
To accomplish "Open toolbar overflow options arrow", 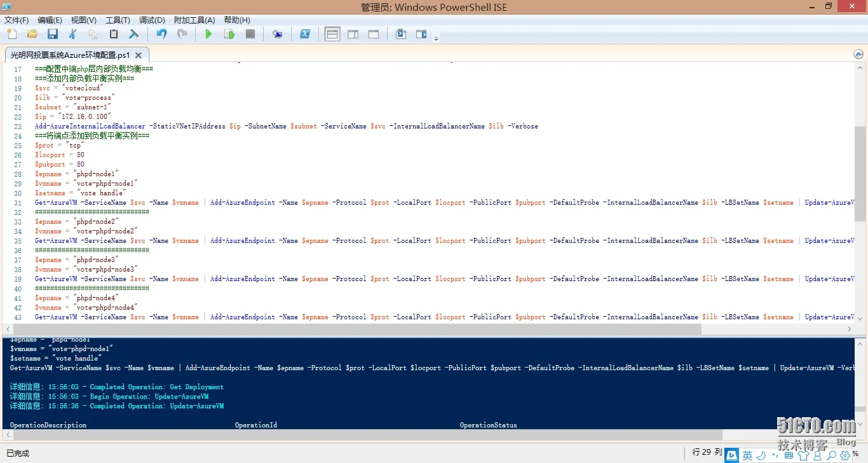I will [x=436, y=39].
